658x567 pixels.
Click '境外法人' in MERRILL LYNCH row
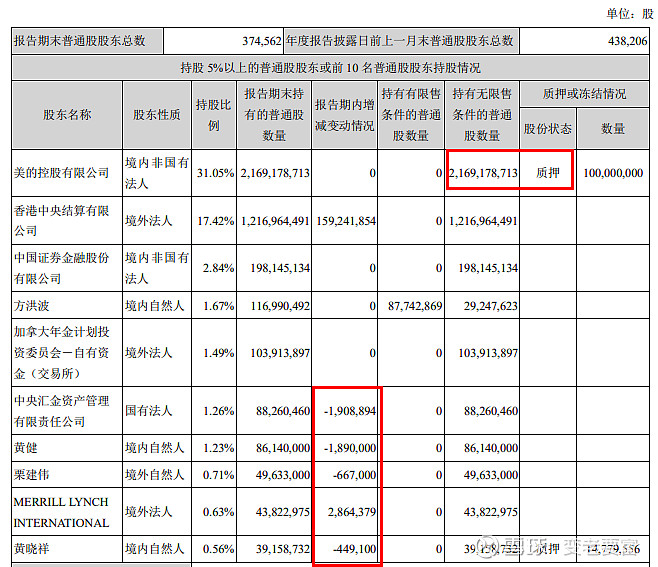pyautogui.click(x=149, y=512)
